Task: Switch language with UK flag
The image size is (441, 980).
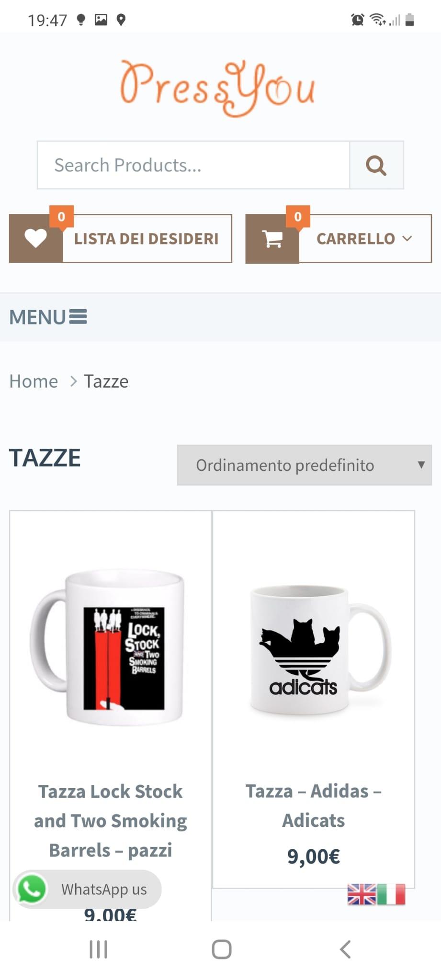Action: tap(362, 894)
